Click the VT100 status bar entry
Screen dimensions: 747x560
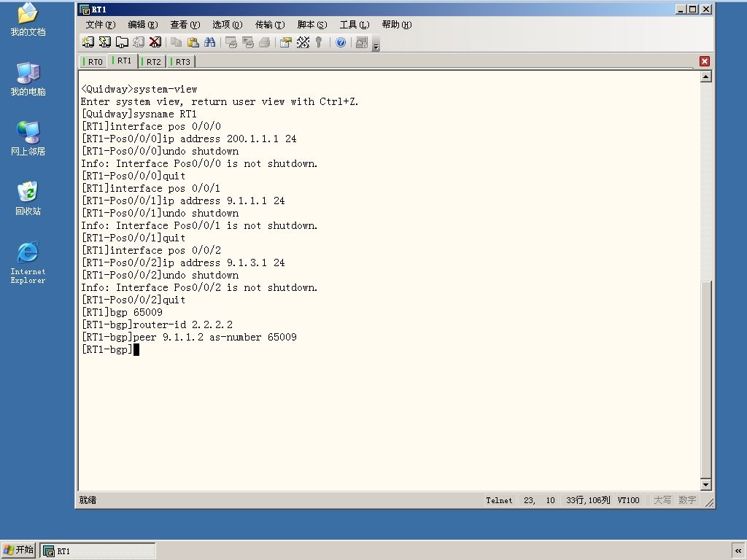628,500
